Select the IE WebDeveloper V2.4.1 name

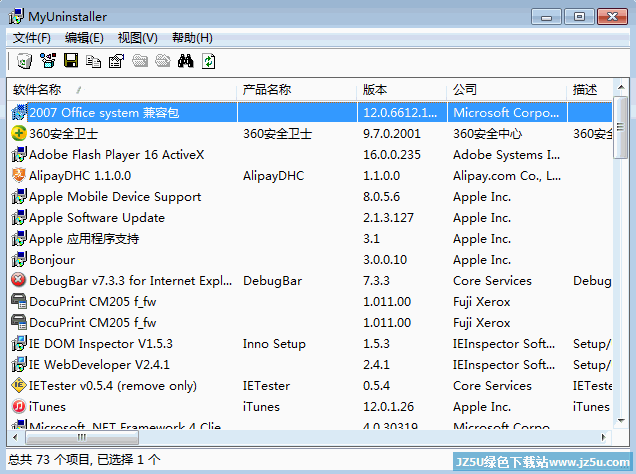[x=99, y=365]
